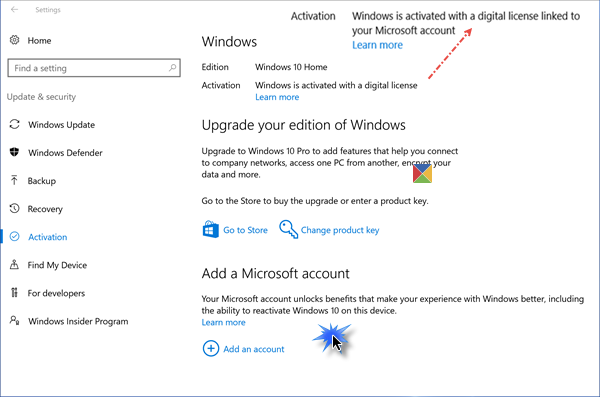This screenshot has width=600, height=397.
Task: Click the plus circle Add account icon
Action: [211, 348]
